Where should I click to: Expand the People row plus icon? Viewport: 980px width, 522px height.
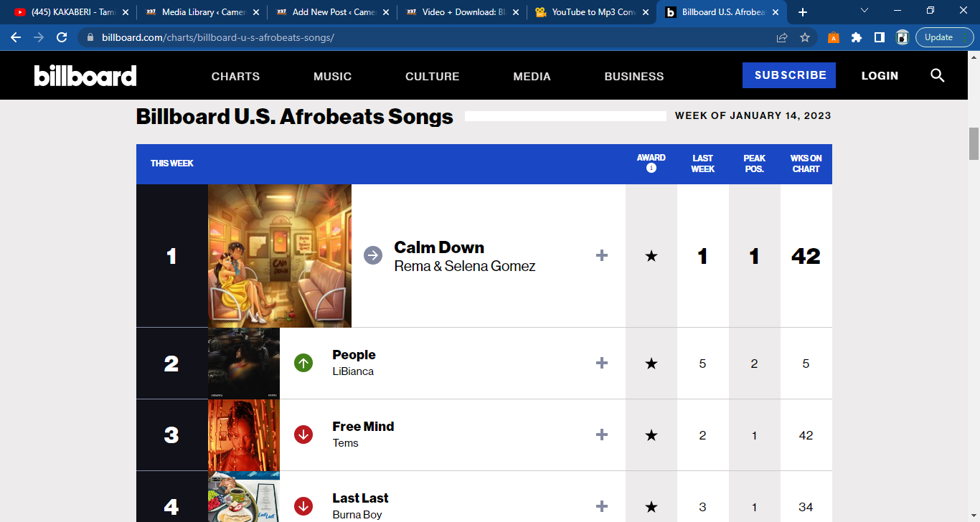(602, 363)
